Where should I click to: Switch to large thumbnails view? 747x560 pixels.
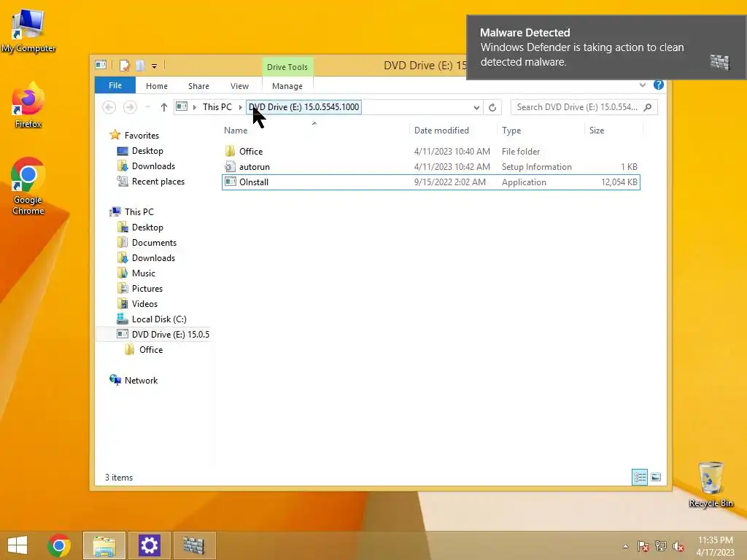pyautogui.click(x=656, y=477)
